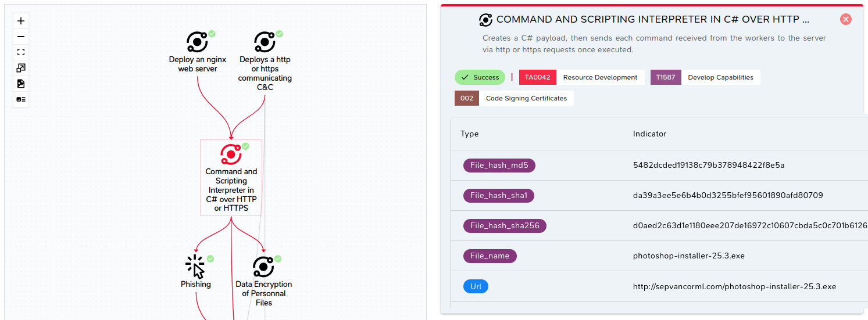
Task: Click the module description text in details panel
Action: point(654,44)
